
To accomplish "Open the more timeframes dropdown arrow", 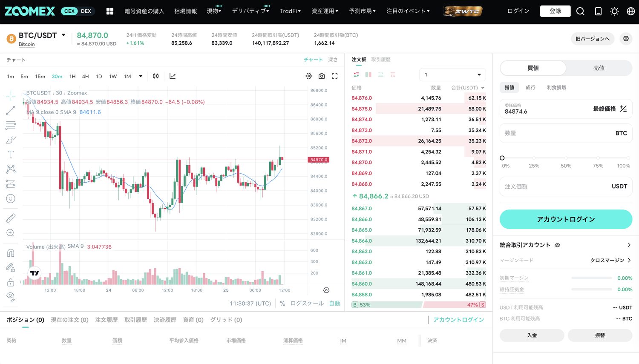I will tap(141, 76).
